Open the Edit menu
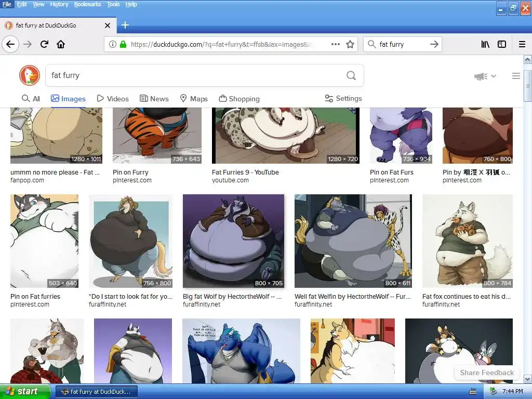The width and height of the screenshot is (532, 399). (22, 4)
